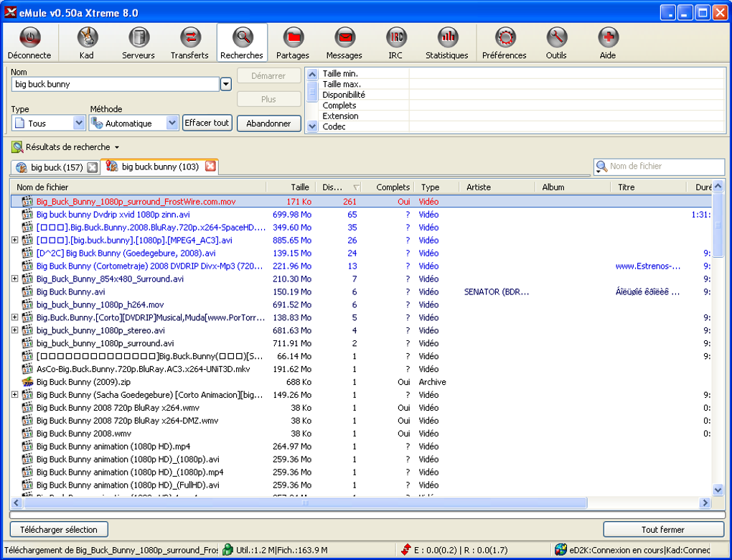Open the Kad network panel
Viewport: 732px width, 560px height.
point(87,42)
